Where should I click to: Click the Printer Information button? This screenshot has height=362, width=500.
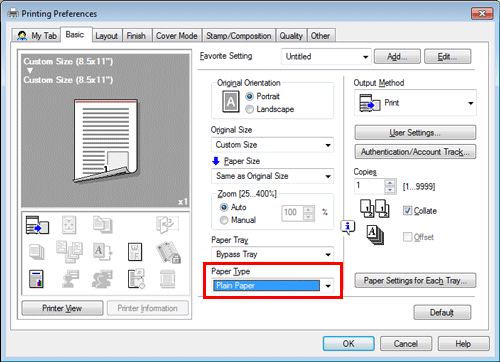pos(148,308)
